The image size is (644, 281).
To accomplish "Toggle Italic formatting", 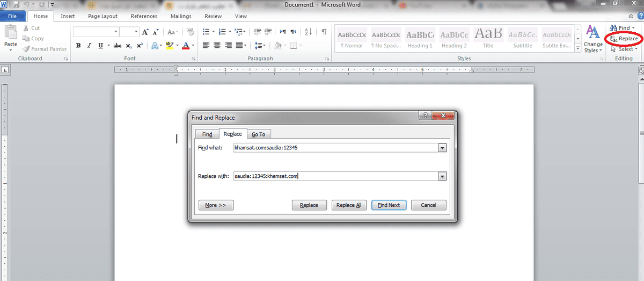I will pyautogui.click(x=89, y=46).
